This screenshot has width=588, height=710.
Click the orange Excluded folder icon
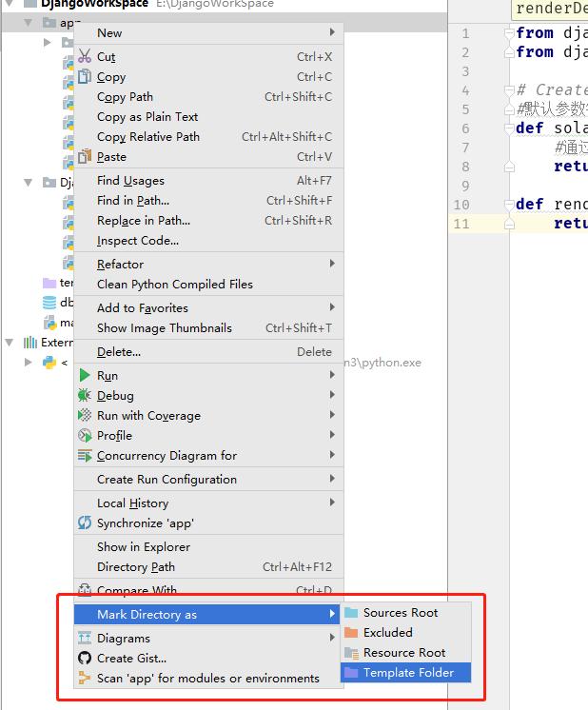coord(351,633)
